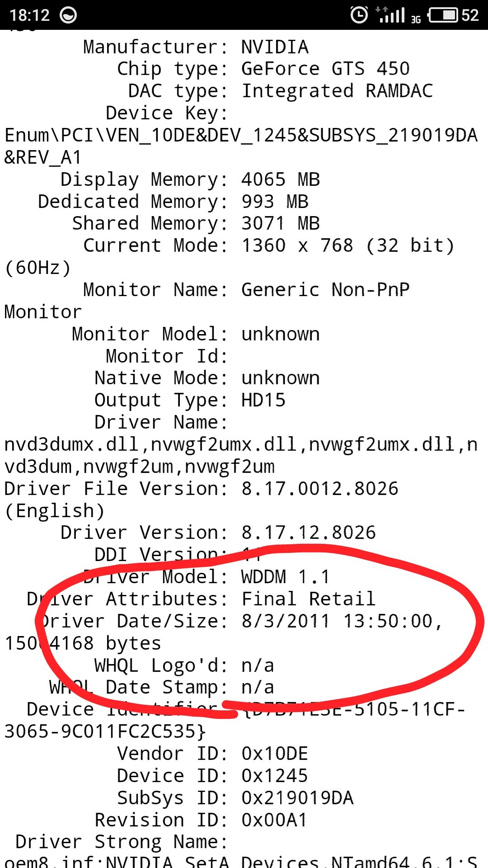Image resolution: width=488 pixels, height=868 pixels.
Task: Tap the Vendor ID 0x10DE value
Action: coord(275,754)
